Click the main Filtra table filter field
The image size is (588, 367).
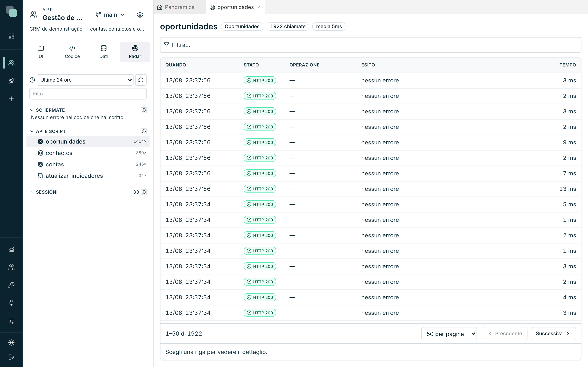(x=371, y=45)
